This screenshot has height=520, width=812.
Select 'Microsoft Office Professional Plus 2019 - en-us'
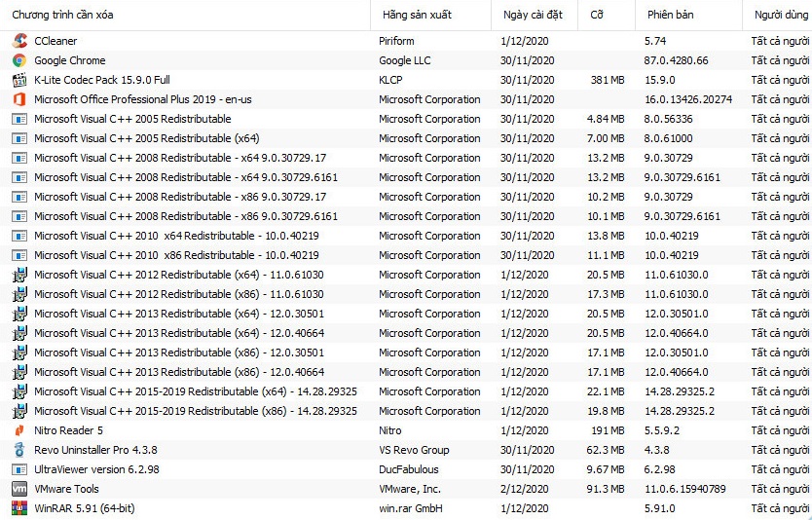pyautogui.click(x=143, y=99)
